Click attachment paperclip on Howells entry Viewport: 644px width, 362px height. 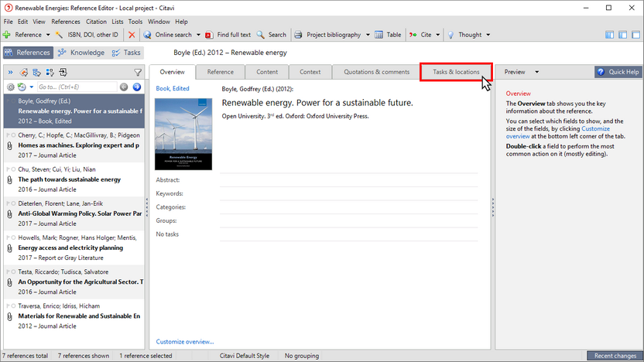tap(10, 248)
